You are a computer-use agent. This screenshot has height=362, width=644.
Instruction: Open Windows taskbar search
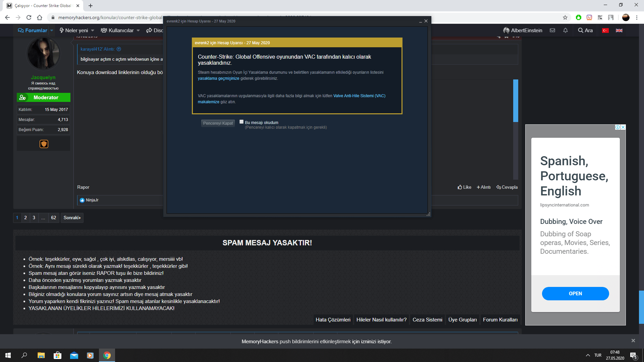pyautogui.click(x=24, y=355)
